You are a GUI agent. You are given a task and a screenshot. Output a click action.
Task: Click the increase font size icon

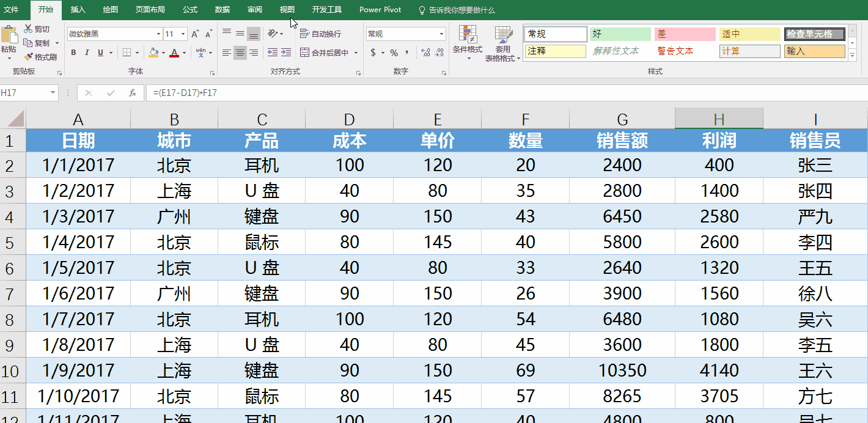(194, 34)
